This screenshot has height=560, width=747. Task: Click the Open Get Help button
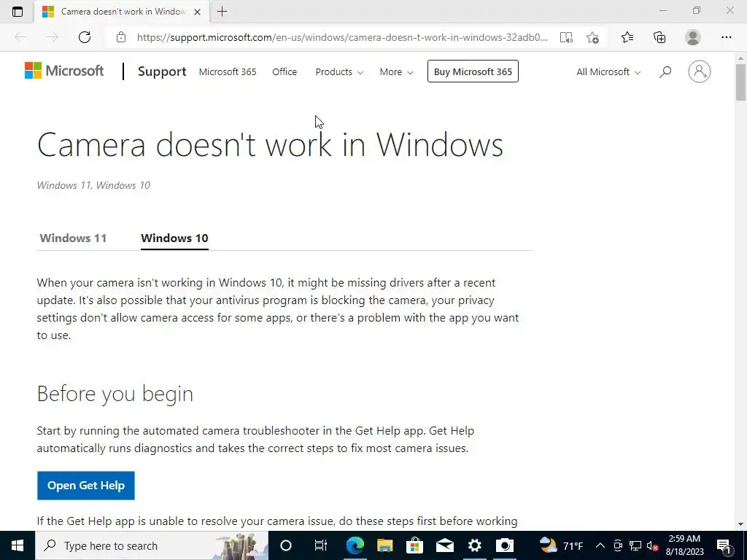[x=86, y=485]
